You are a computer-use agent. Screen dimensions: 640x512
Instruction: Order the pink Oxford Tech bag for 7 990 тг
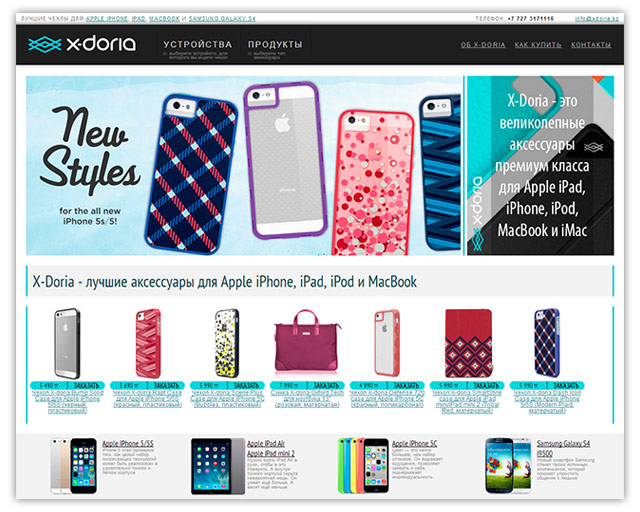[x=326, y=385]
